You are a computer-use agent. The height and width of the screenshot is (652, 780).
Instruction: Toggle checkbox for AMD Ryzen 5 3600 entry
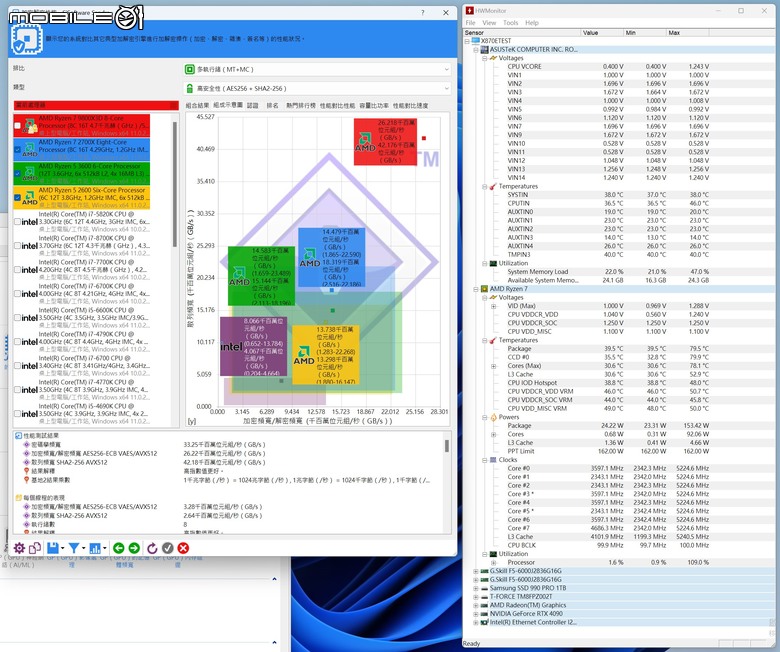tap(18, 174)
